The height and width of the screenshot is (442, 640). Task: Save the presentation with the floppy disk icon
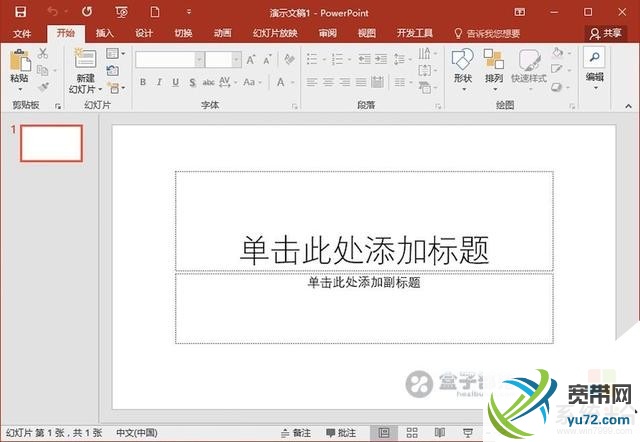tap(20, 11)
